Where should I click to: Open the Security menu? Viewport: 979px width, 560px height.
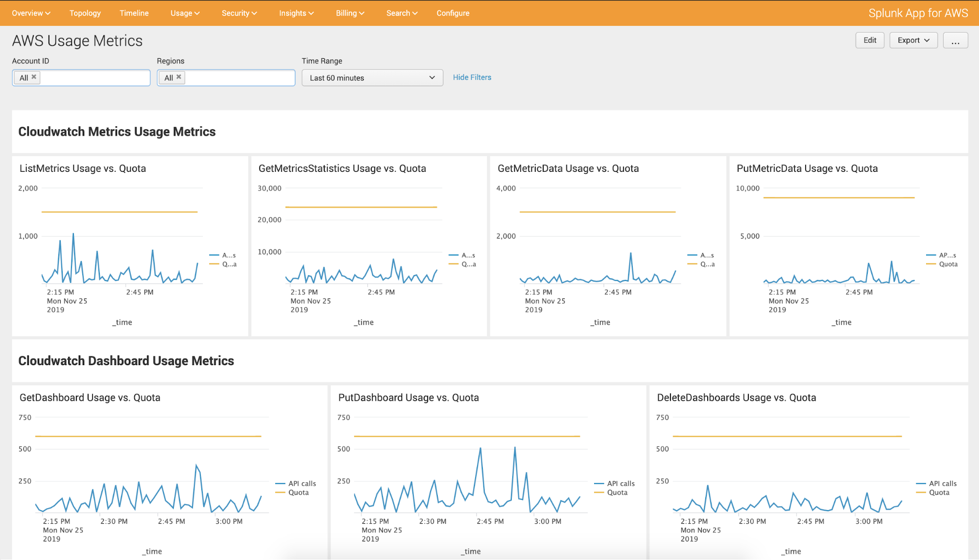tap(239, 13)
